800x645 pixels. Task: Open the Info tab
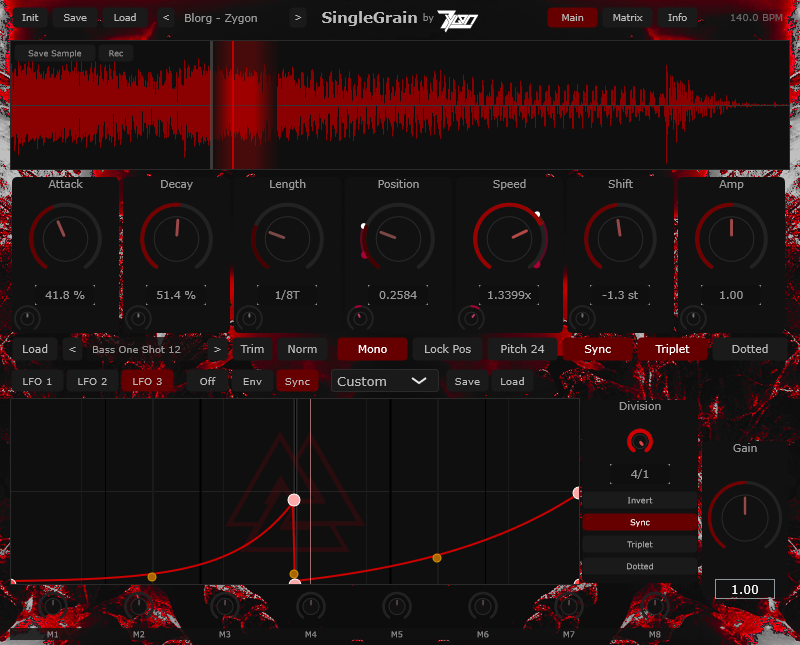click(677, 17)
